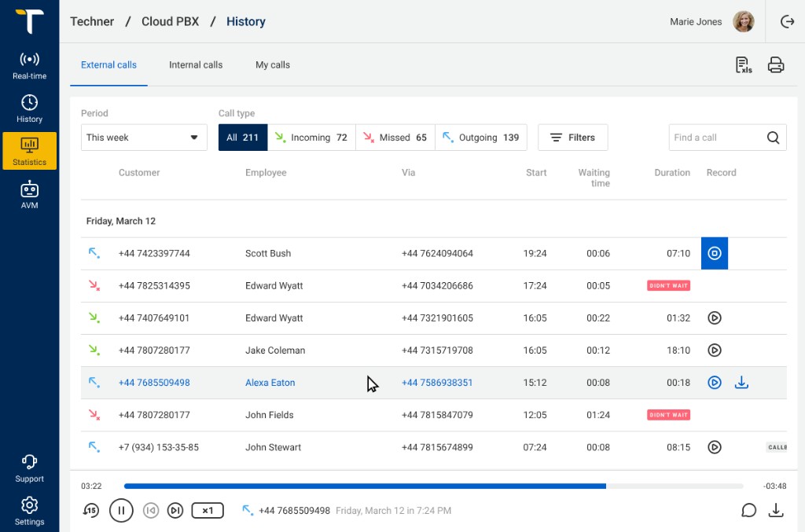Click the Techner T logo
The image size is (805, 532).
pos(29,21)
